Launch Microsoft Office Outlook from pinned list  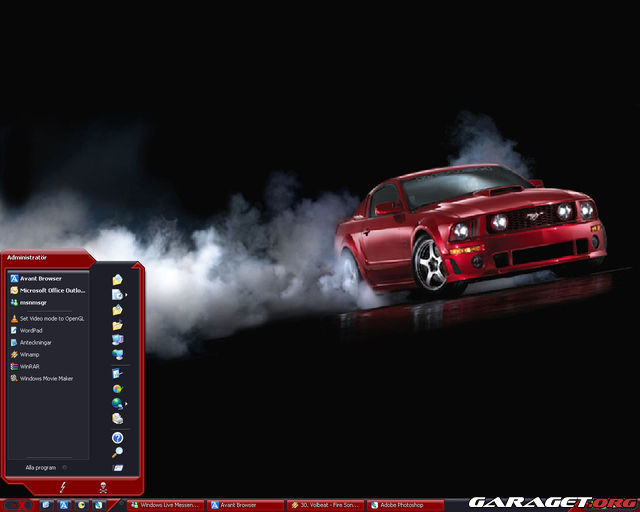coord(50,290)
